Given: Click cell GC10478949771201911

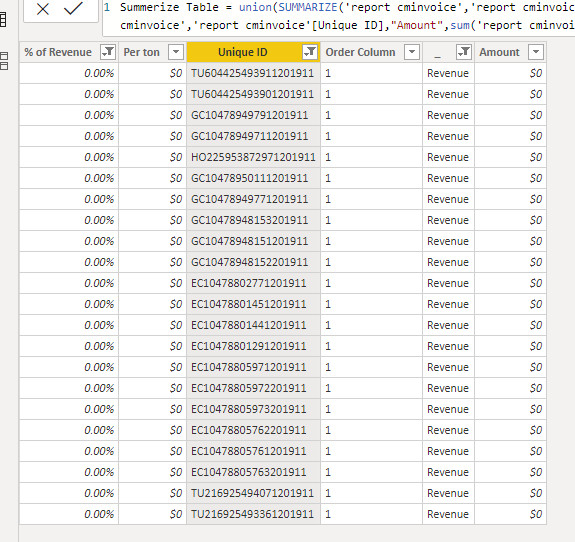Looking at the screenshot, I should [x=253, y=199].
